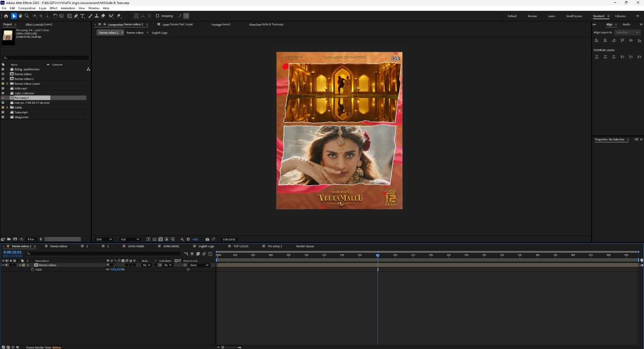The image size is (644, 349).
Task: Activate the Puppet Pin tool
Action: point(119,16)
